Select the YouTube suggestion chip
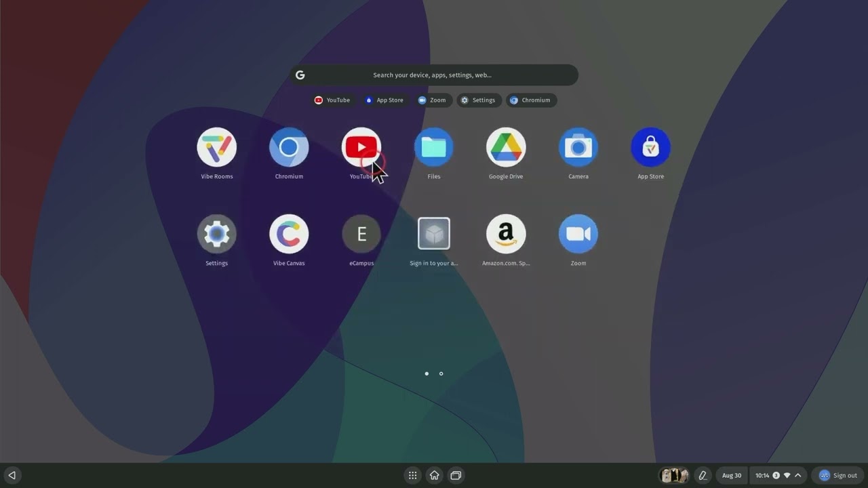This screenshot has width=868, height=488. click(x=332, y=100)
